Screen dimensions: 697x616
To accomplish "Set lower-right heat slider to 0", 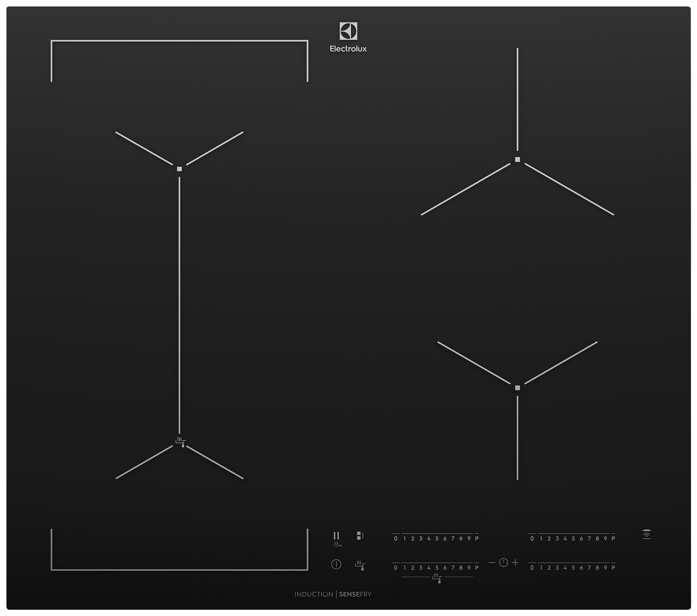I will click(x=532, y=568).
